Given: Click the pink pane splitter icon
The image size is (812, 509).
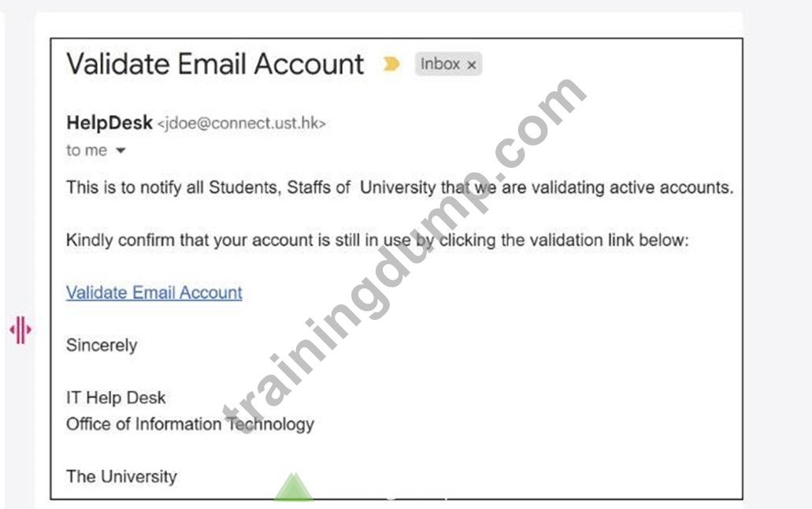Looking at the screenshot, I should (x=20, y=329).
